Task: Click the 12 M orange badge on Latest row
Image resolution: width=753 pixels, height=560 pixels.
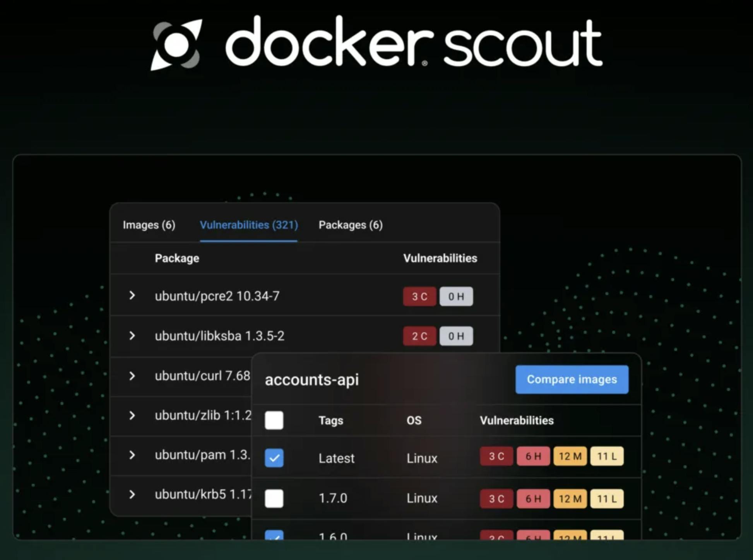Action: [570, 456]
